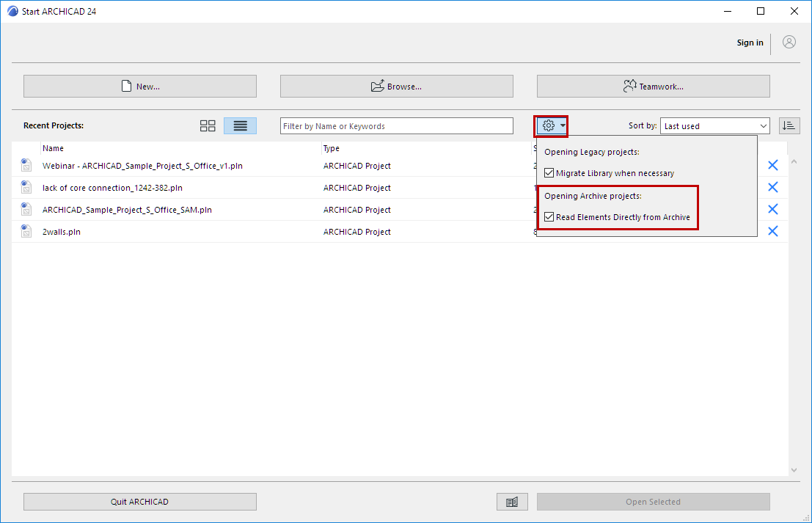The image size is (812, 523).
Task: Click file icon of Webinar sample project
Action: point(26,165)
